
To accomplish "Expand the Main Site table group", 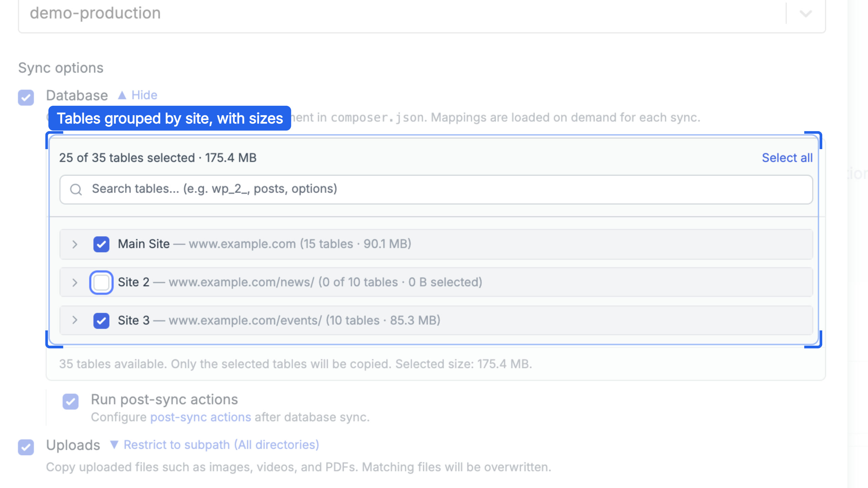I will click(x=75, y=244).
